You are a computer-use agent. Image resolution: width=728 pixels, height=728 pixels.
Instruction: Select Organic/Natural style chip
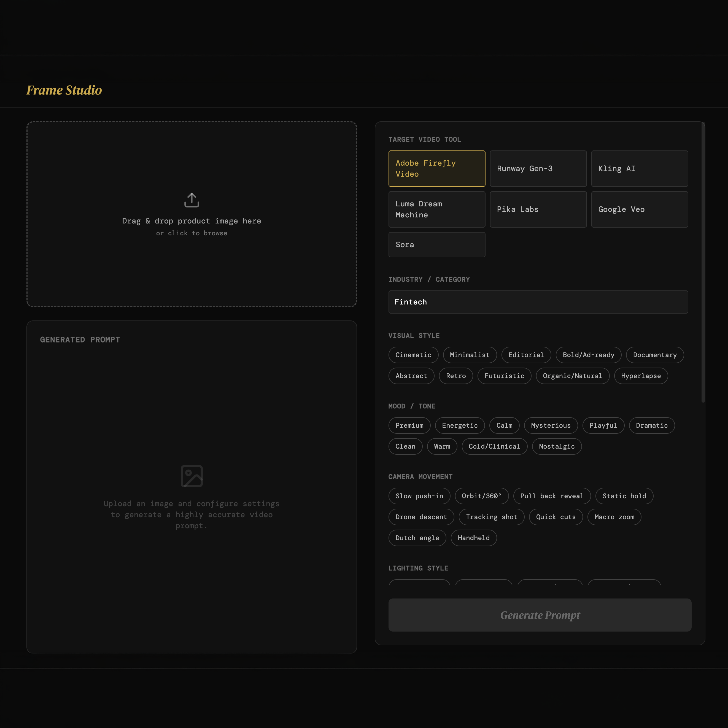coord(572,376)
